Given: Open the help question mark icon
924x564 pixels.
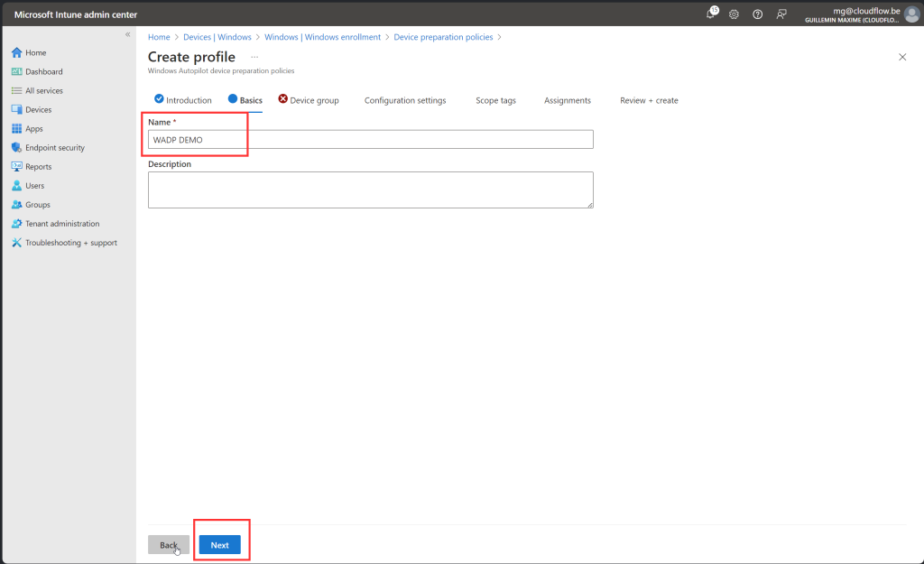Looking at the screenshot, I should pyautogui.click(x=757, y=14).
